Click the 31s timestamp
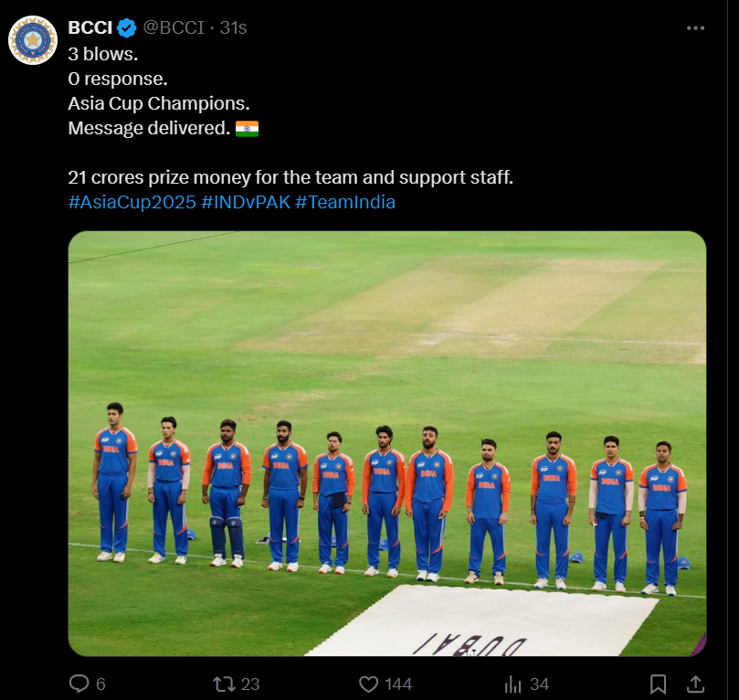Image resolution: width=739 pixels, height=700 pixels. coord(234,27)
